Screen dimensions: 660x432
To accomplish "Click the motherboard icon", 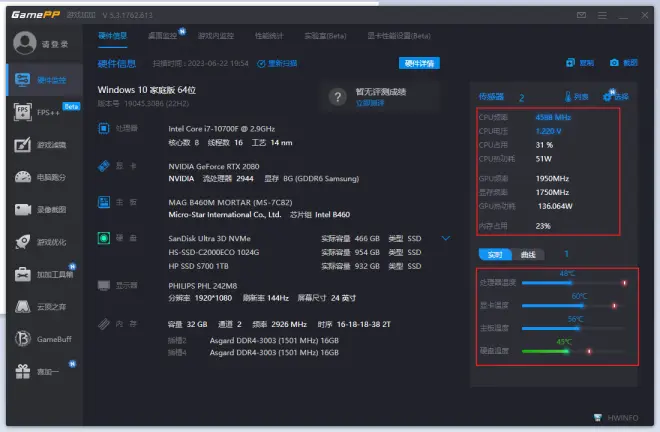I will (104, 202).
